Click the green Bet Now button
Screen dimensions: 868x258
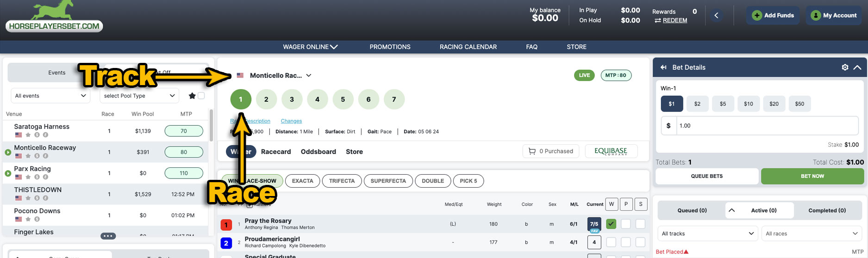(x=812, y=176)
